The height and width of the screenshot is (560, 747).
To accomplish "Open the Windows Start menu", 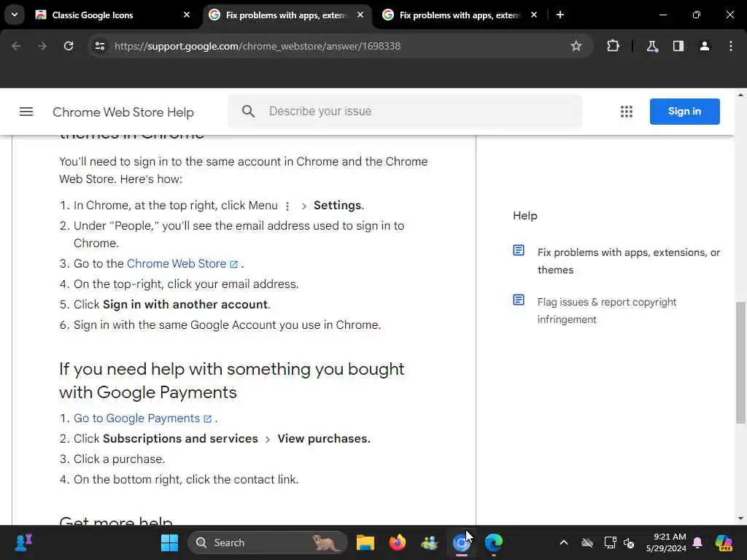I will [169, 542].
